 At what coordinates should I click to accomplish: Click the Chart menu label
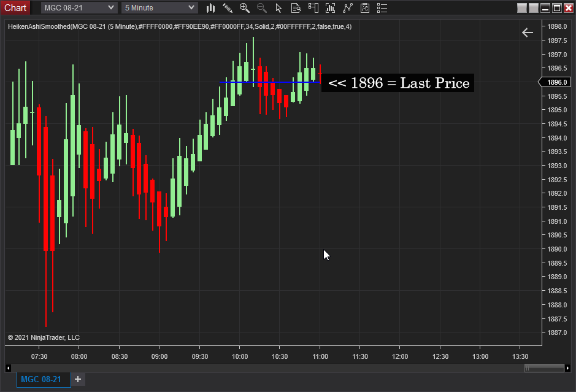(15, 7)
